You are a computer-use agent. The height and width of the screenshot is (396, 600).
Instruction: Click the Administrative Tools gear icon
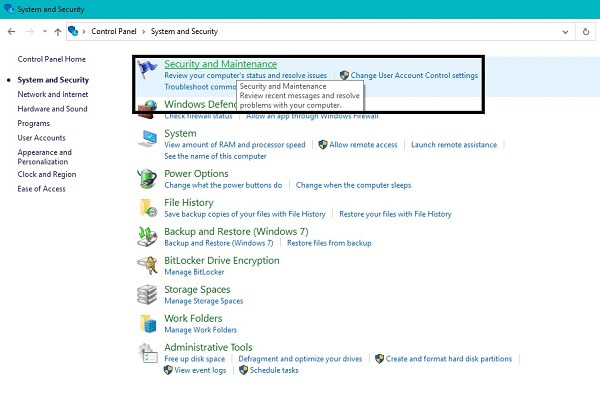148,353
